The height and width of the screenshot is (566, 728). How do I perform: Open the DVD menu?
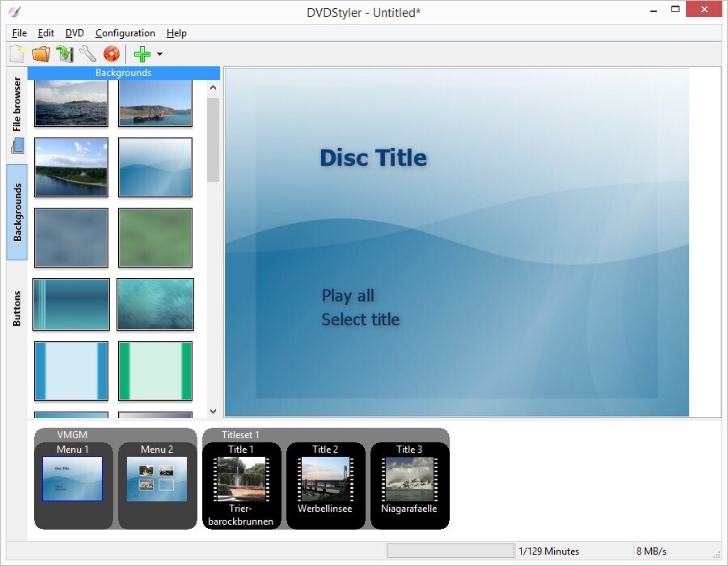point(74,33)
